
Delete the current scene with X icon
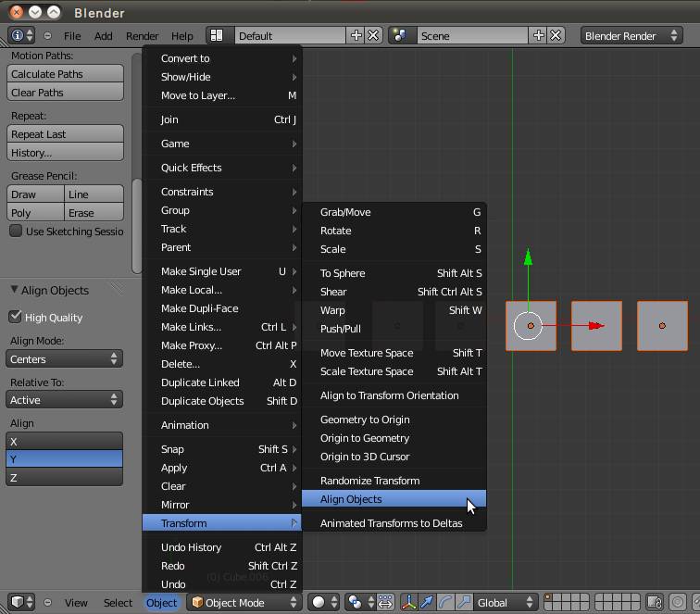(556, 36)
